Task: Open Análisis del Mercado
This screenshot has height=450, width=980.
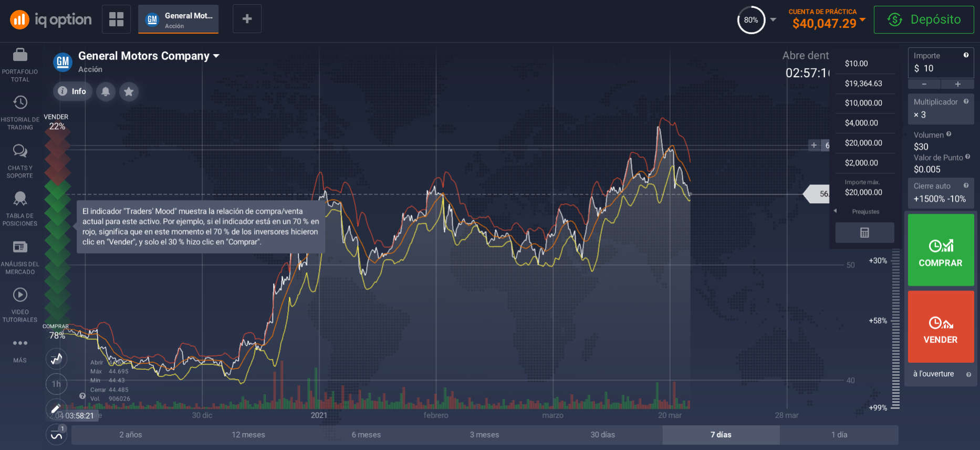Action: [x=20, y=257]
